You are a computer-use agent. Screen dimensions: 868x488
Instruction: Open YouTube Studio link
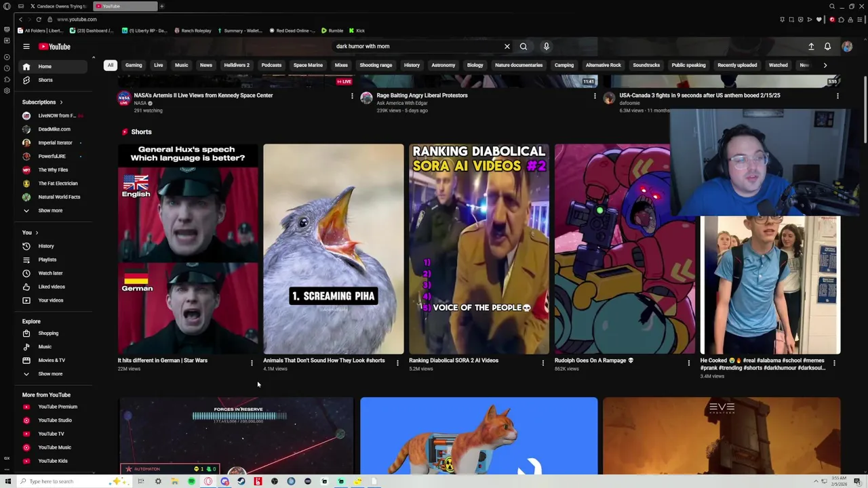click(53, 420)
